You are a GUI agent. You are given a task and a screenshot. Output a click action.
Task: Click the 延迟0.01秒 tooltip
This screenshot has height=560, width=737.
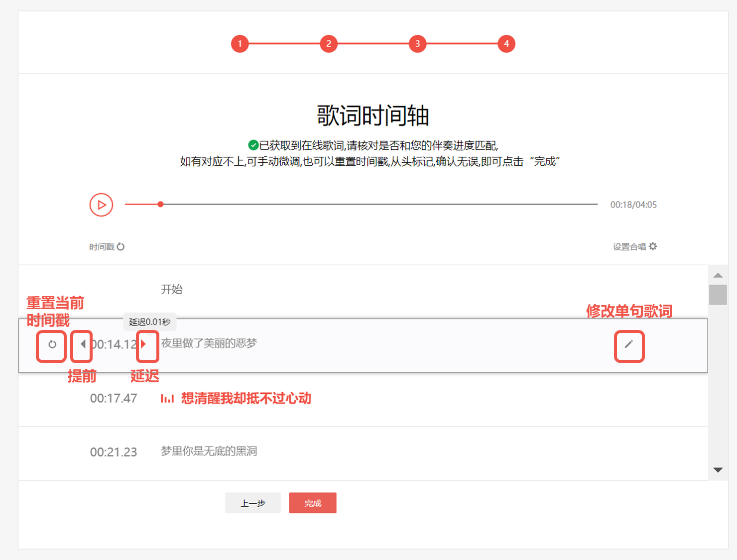(149, 322)
